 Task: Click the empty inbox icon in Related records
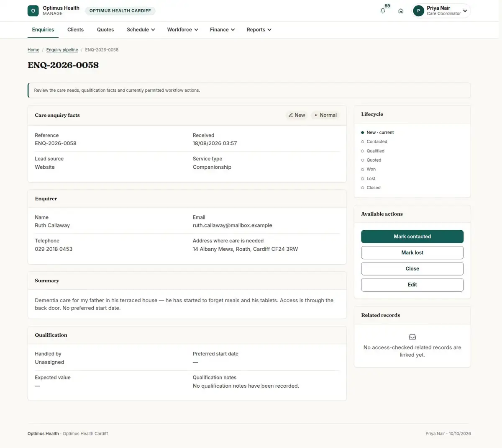412,337
